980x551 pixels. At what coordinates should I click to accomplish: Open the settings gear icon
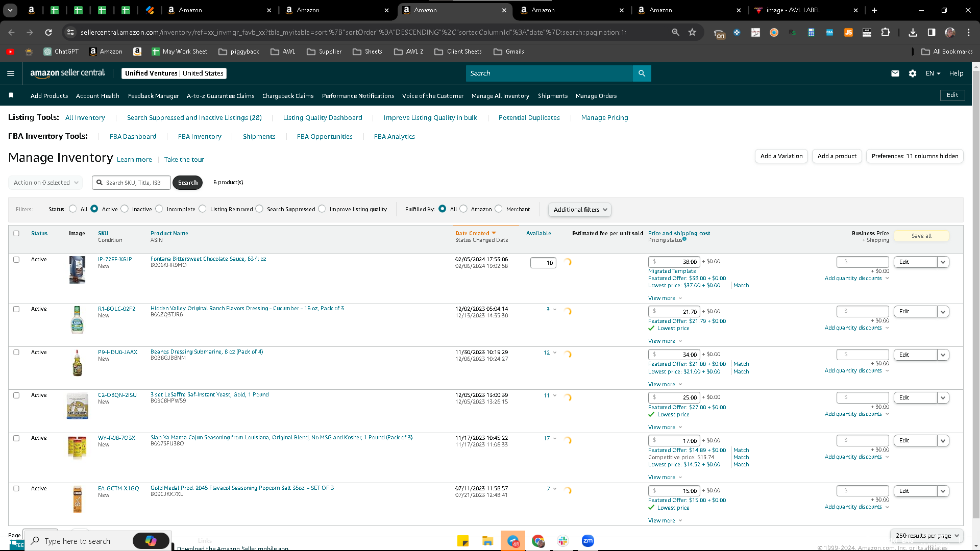913,73
